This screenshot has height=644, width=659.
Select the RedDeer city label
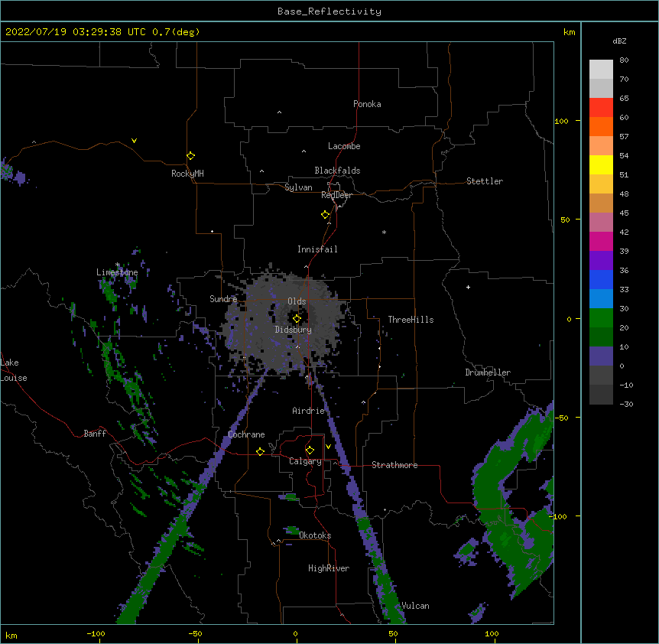tap(336, 195)
